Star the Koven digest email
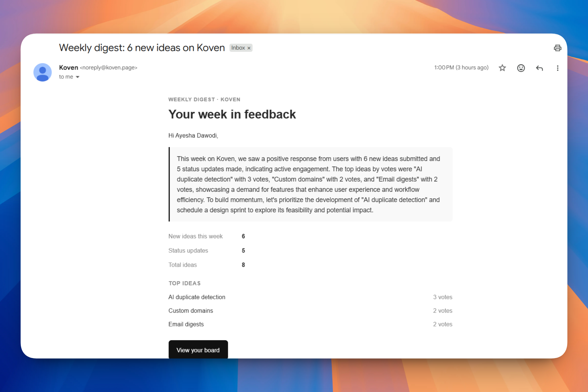The image size is (588, 392). click(x=502, y=68)
